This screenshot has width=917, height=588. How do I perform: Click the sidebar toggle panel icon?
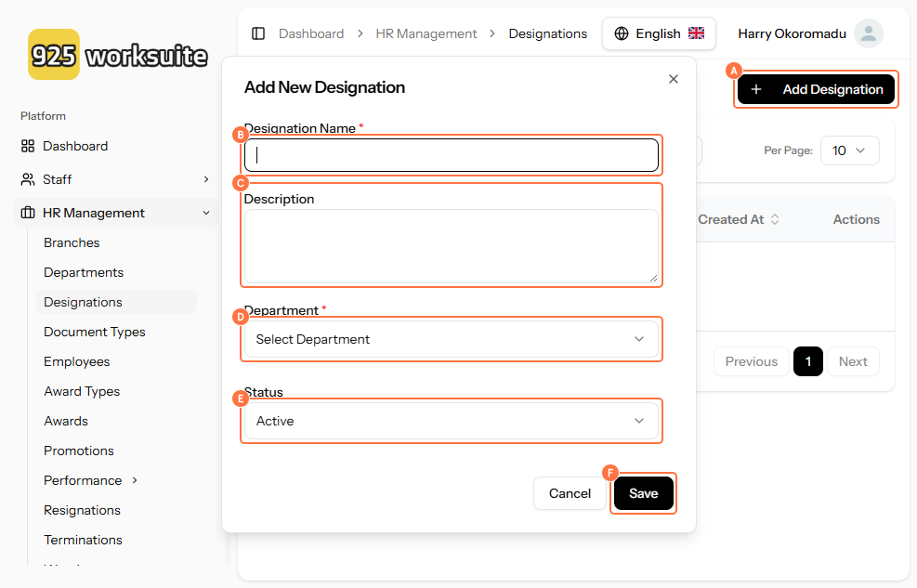(x=258, y=33)
